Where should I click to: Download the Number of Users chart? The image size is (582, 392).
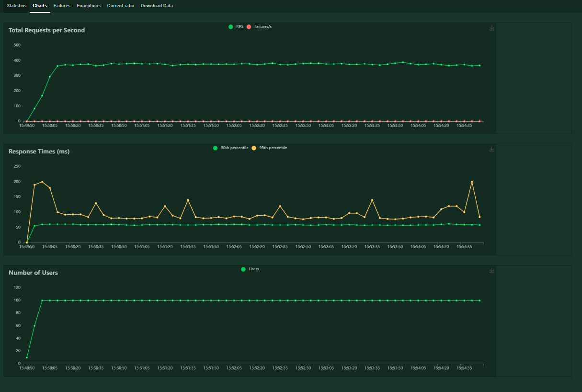[x=491, y=271]
